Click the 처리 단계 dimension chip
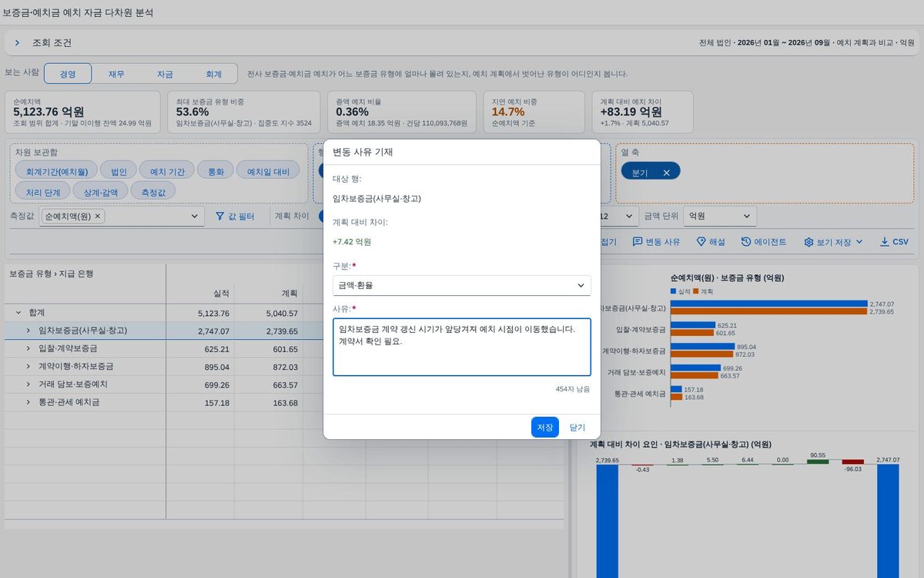Viewport: 924px width, 578px height. [x=43, y=191]
